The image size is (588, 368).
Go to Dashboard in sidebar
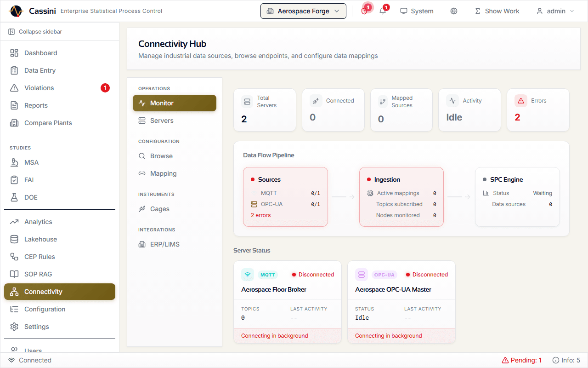60,53
